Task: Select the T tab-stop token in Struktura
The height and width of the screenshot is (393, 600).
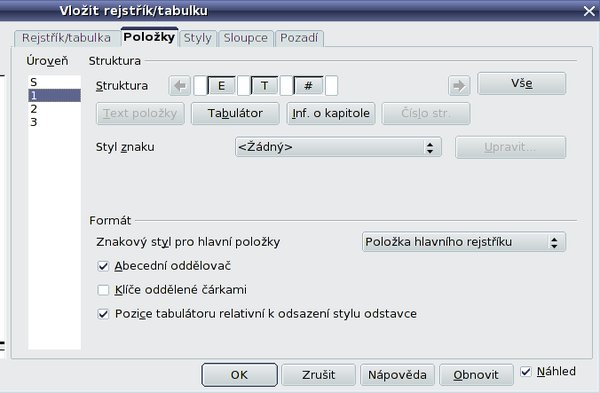Action: [x=264, y=86]
